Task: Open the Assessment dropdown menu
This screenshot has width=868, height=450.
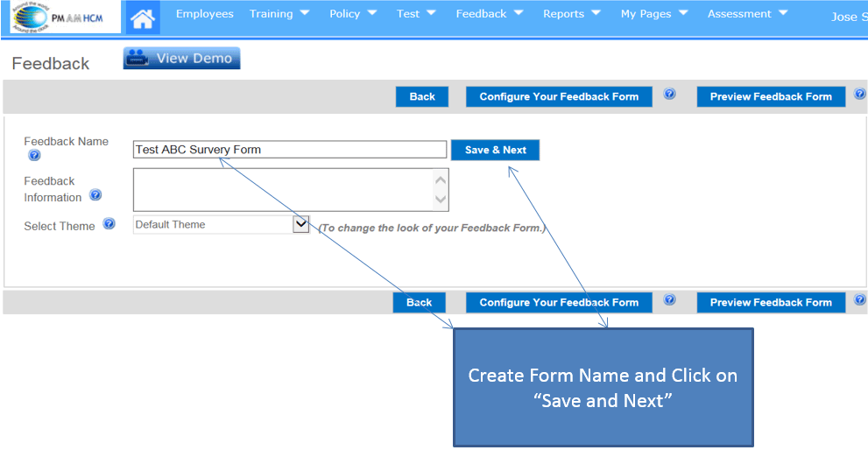Action: (x=747, y=14)
